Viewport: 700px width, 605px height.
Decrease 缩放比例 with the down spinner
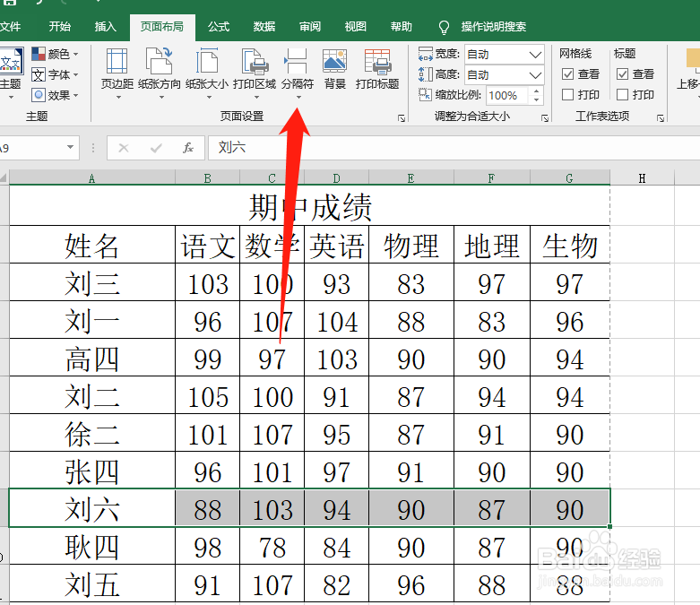pyautogui.click(x=536, y=99)
